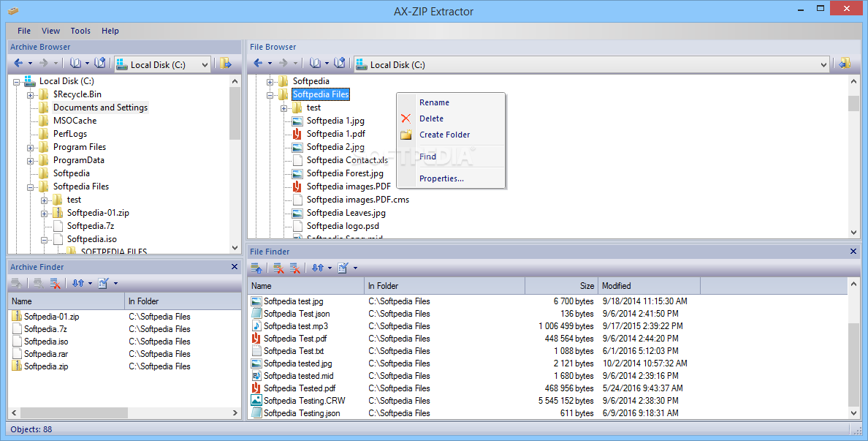This screenshot has width=868, height=441.
Task: Click the second remove-item icon in File Finder toolbar
Action: click(x=294, y=268)
